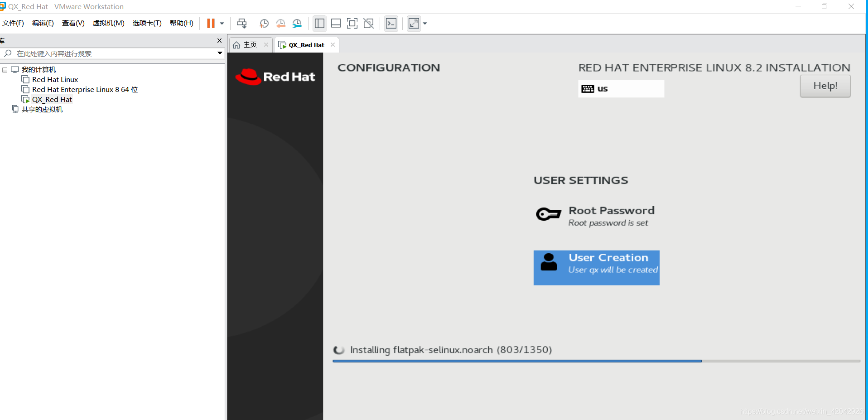Restore down the VMware Workstation window
This screenshot has width=868, height=420.
(x=825, y=6)
